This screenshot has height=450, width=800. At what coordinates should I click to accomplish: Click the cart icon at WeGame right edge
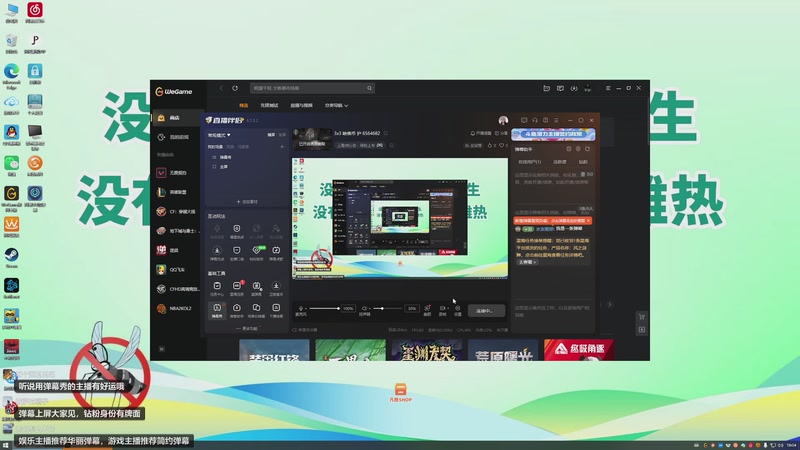(x=642, y=317)
